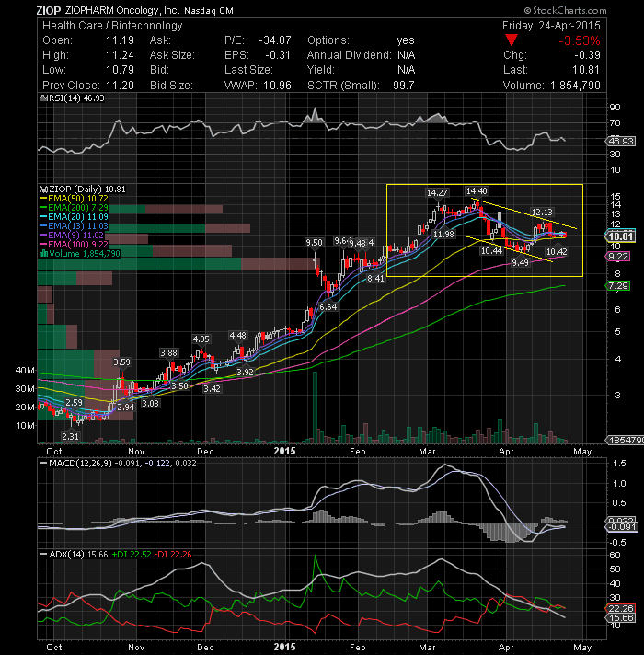This screenshot has width=644, height=655.
Task: Click the tallest green volume spike in January
Action: point(315,408)
